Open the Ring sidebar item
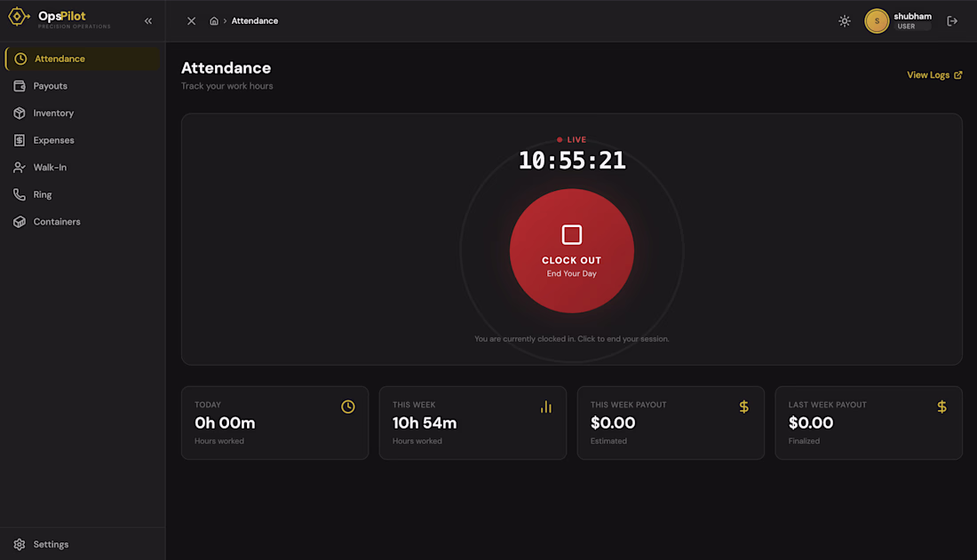Viewport: 977px width, 560px height. click(x=83, y=194)
